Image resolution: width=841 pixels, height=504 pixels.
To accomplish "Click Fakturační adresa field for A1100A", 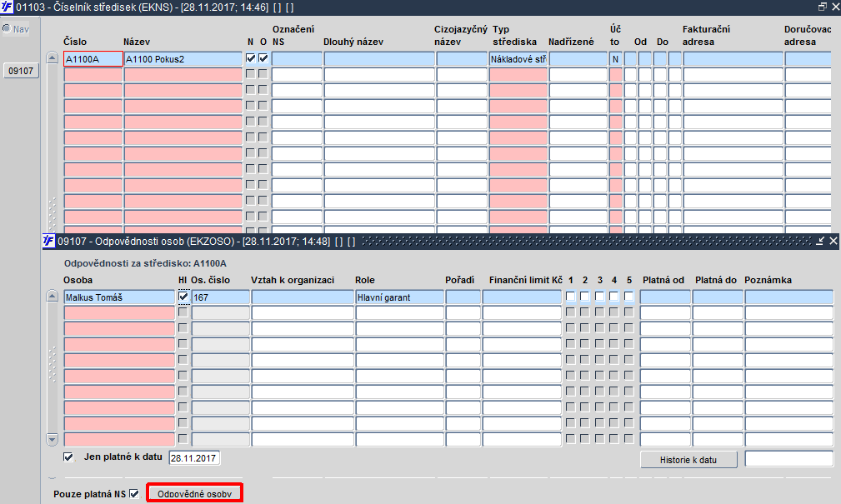I will click(x=733, y=59).
